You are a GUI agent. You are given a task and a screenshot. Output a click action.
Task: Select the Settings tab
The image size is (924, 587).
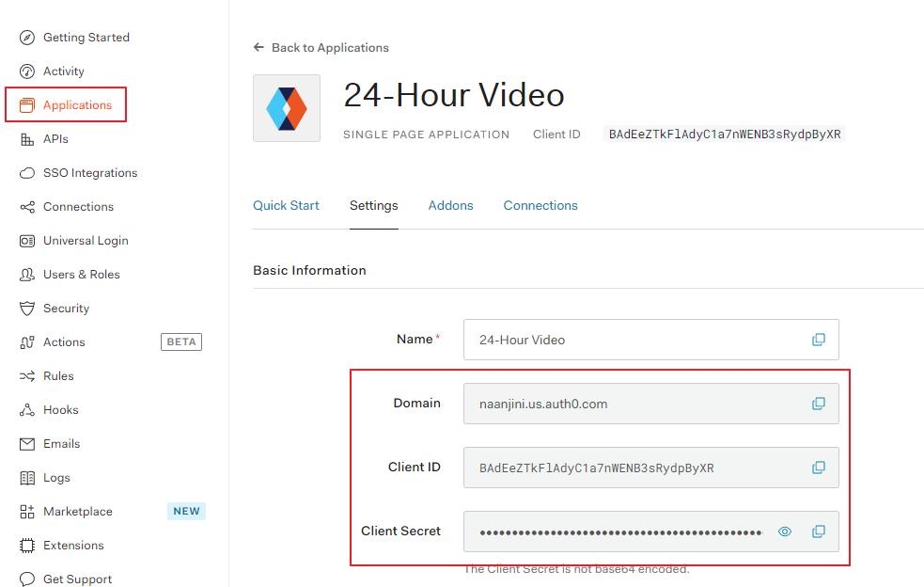[x=373, y=205]
